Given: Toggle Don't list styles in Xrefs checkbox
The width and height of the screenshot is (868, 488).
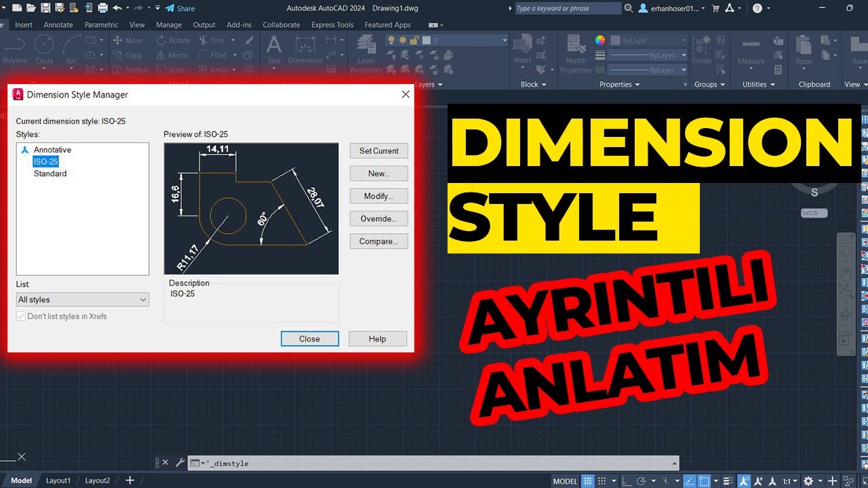Looking at the screenshot, I should click(21, 317).
